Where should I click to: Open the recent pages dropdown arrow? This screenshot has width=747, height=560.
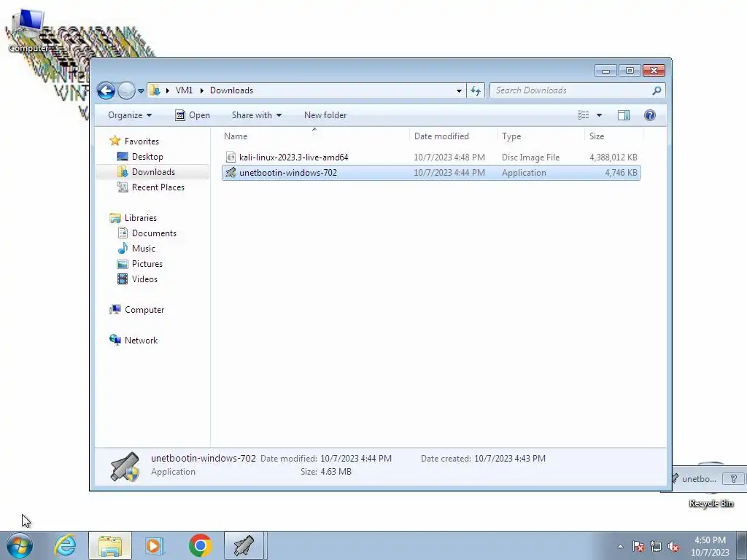click(x=141, y=90)
